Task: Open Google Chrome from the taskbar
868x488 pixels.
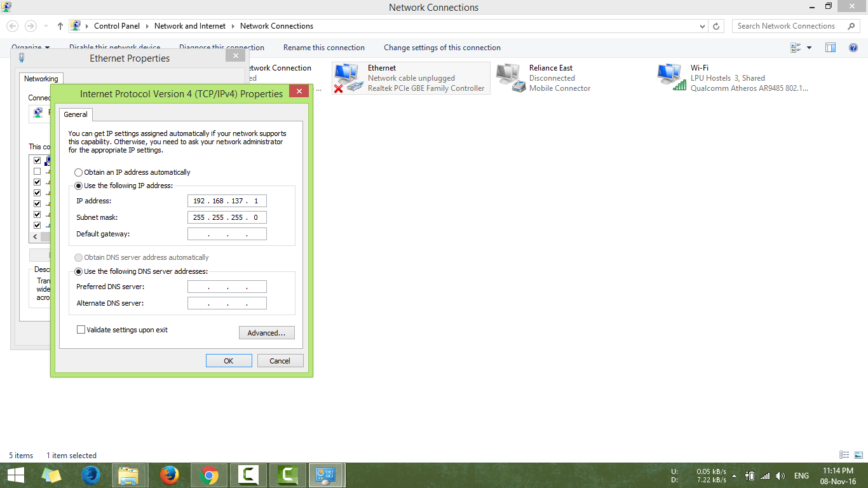Action: point(208,475)
